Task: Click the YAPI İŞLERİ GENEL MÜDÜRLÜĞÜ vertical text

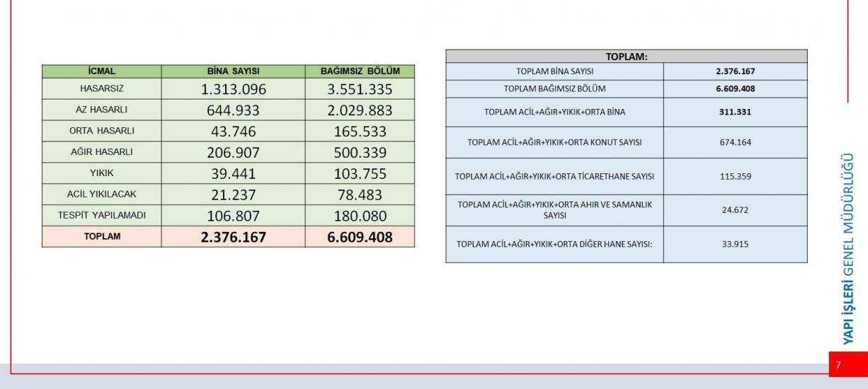Action: click(x=848, y=248)
